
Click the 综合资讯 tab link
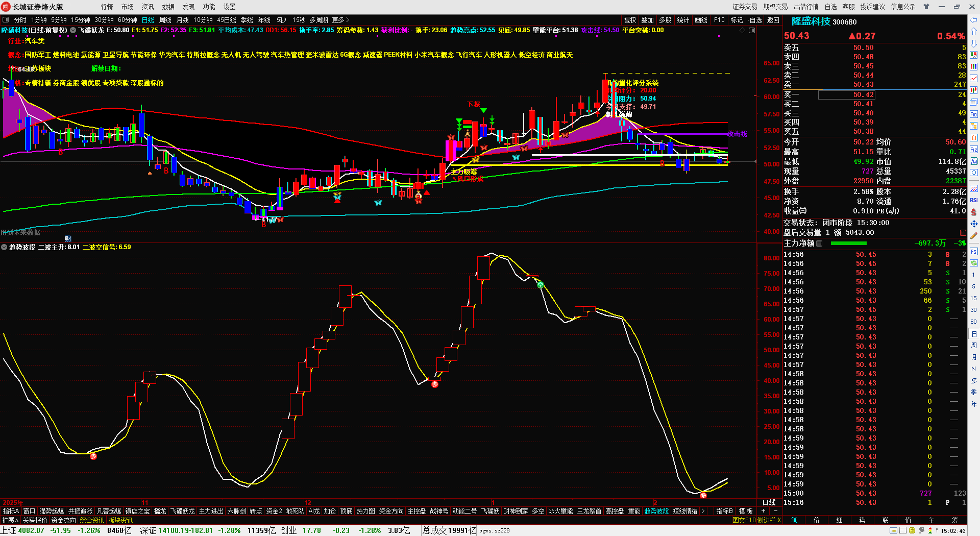click(x=92, y=520)
